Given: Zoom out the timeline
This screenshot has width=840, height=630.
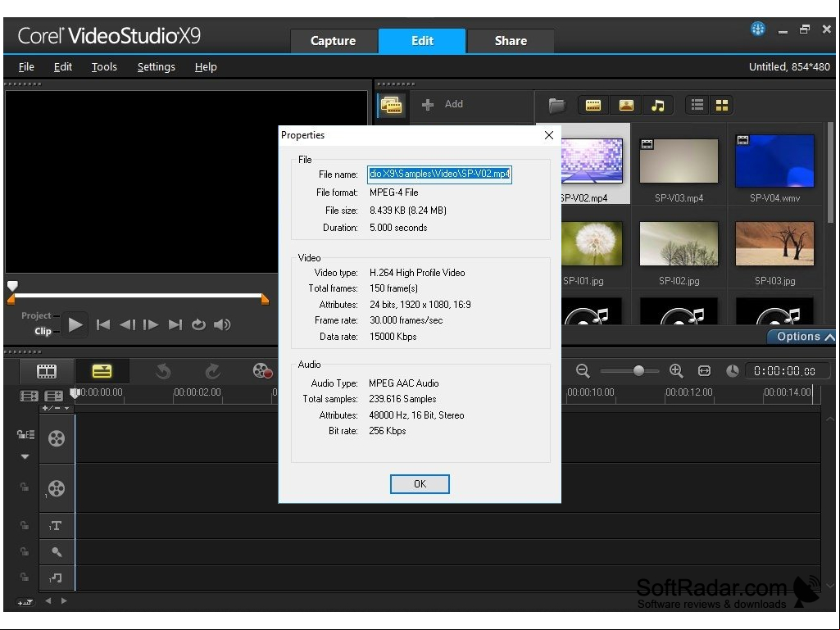Looking at the screenshot, I should click(x=583, y=371).
